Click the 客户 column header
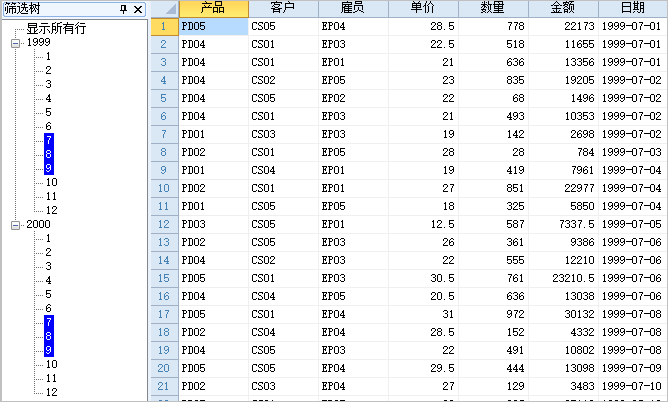 coord(283,8)
